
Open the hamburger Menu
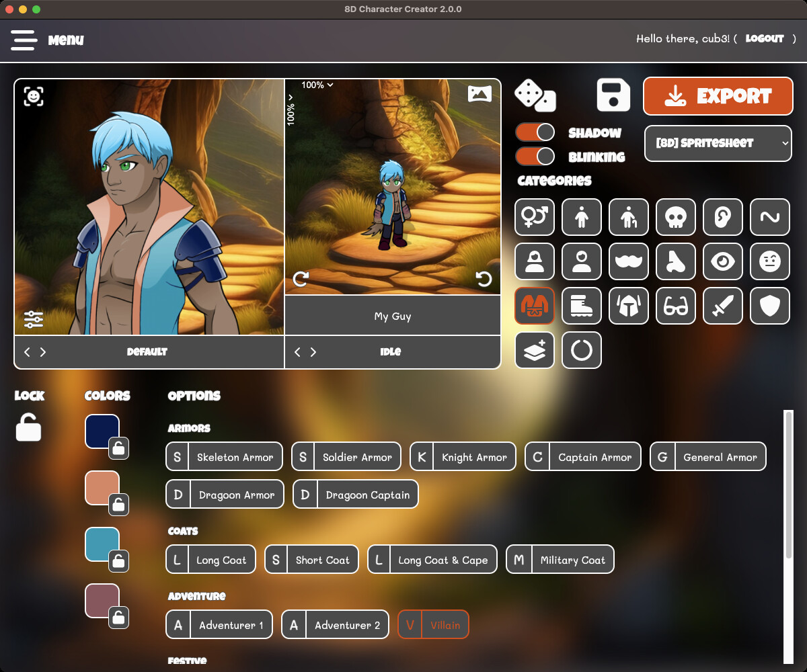point(24,40)
